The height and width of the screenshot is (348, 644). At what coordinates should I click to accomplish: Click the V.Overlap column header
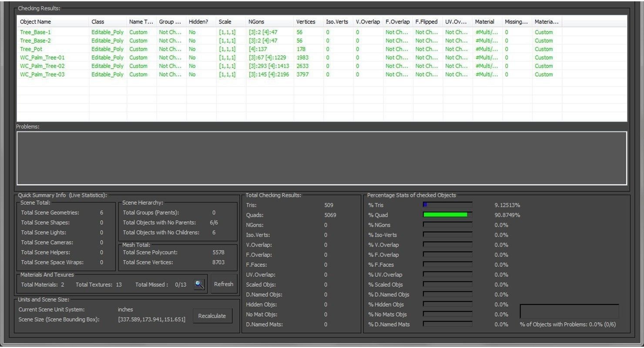pyautogui.click(x=368, y=22)
